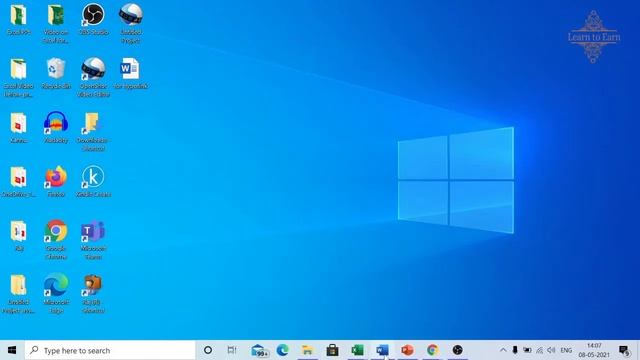Switch to Excel on the taskbar

357,350
